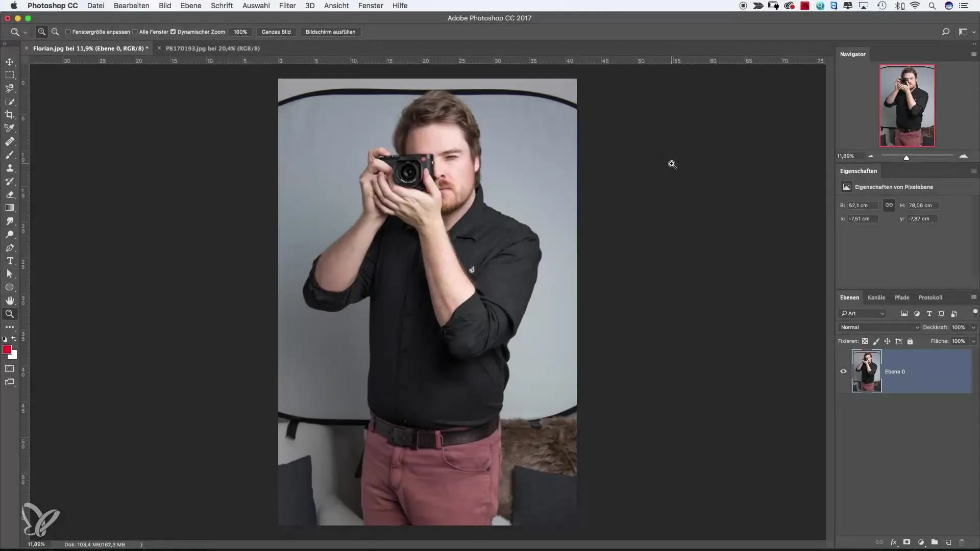Click Ganzes Bild button
The width and height of the screenshot is (980, 551).
(x=276, y=32)
